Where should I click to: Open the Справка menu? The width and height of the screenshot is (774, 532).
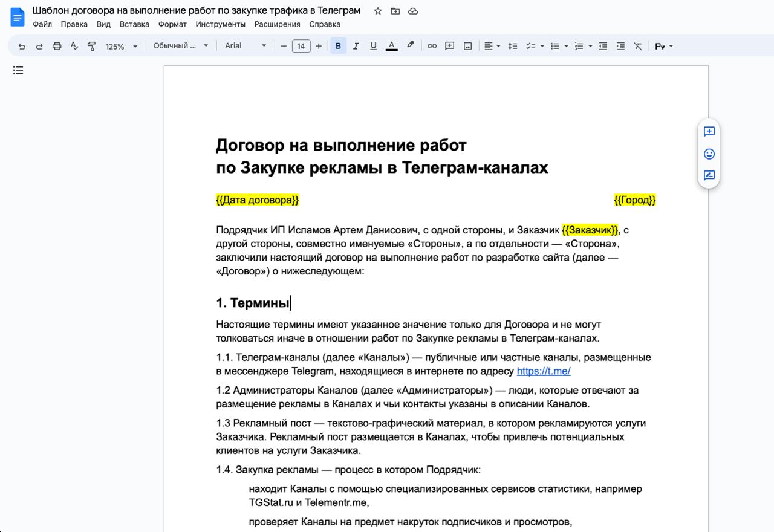[x=325, y=24]
